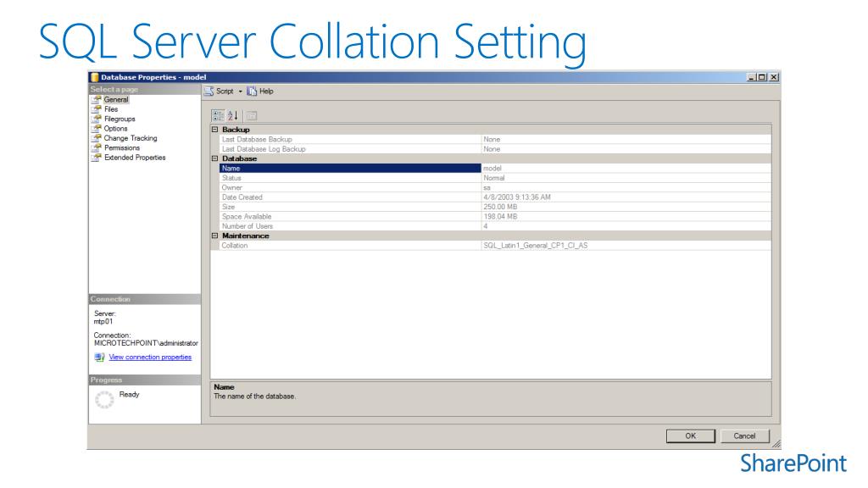
Task: Click the Categorized view icon
Action: 218,115
